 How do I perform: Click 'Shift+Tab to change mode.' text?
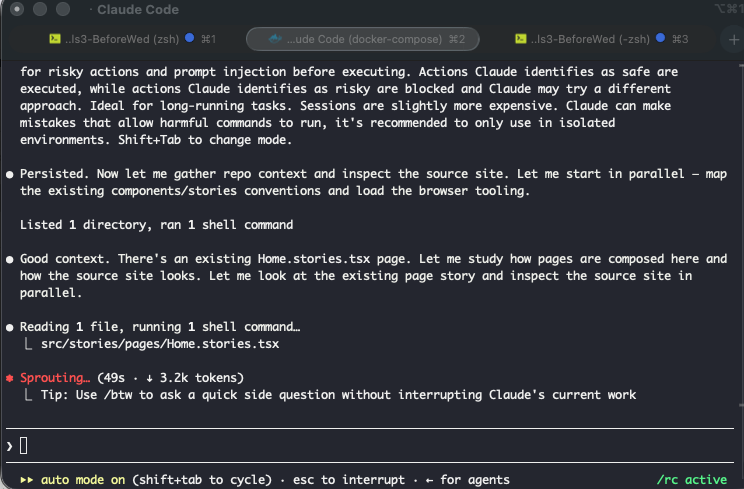click(205, 139)
